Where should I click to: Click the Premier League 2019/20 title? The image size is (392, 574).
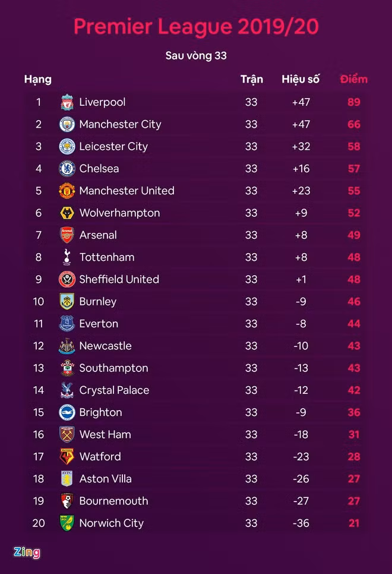tap(196, 27)
